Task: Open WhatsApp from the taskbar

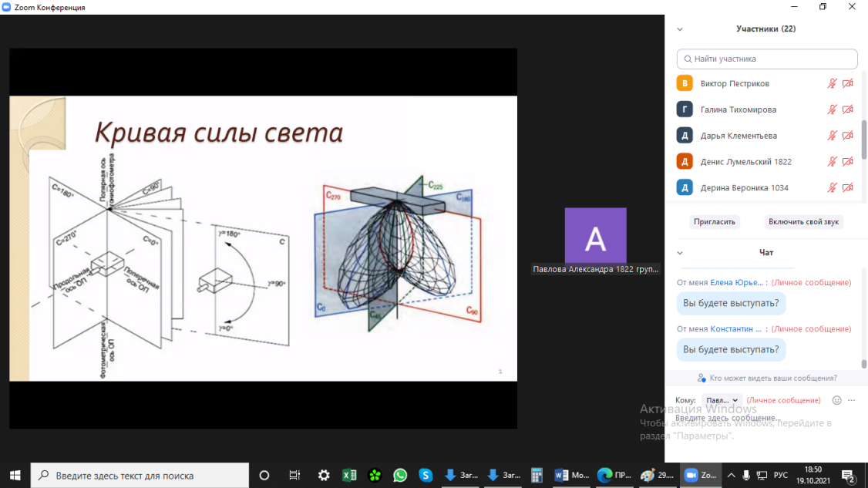Action: (399, 475)
